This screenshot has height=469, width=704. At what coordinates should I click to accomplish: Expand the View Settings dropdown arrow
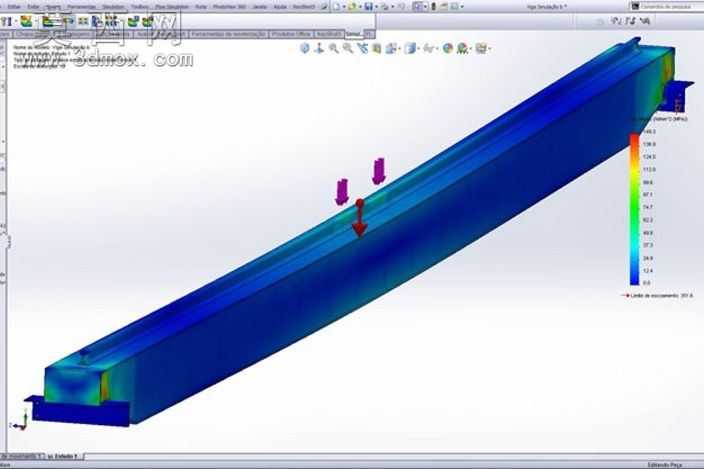pos(489,48)
